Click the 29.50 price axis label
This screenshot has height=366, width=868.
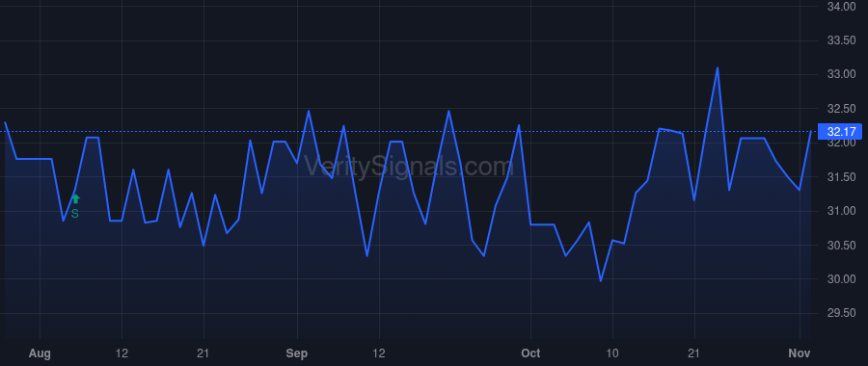(841, 313)
